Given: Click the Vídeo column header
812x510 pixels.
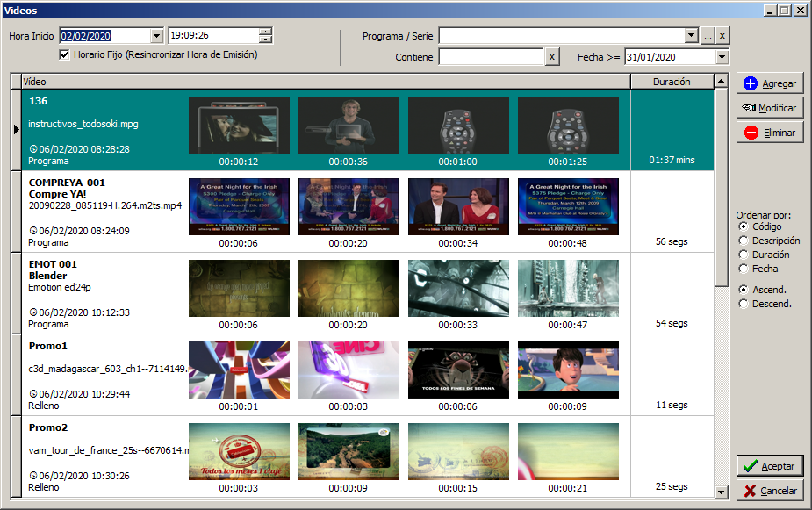Looking at the screenshot, I should coord(325,82).
